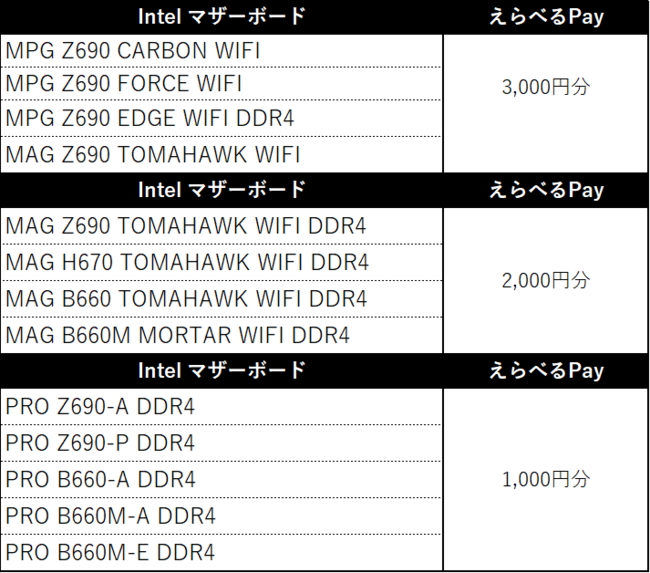650x573 pixels.
Task: Select the 2,000円分 reward cell
Action: pos(545,281)
